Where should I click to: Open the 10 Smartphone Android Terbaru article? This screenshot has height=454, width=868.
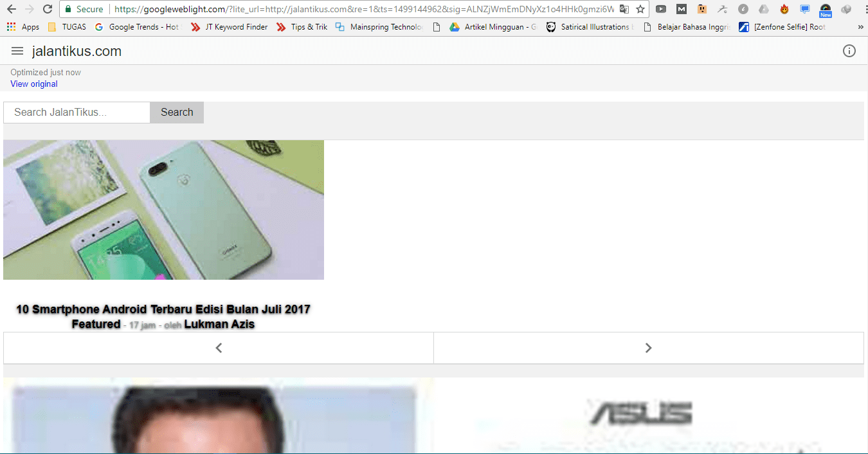click(x=163, y=309)
